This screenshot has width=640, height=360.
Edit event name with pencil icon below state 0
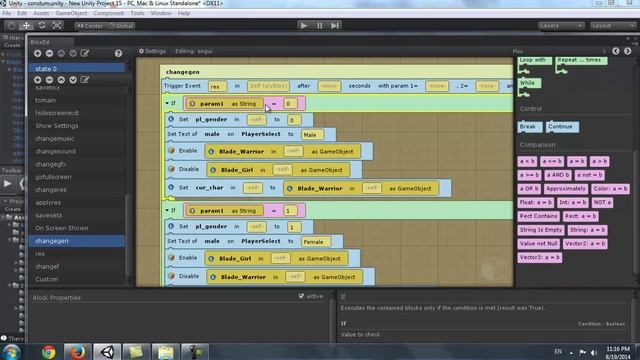coord(85,80)
